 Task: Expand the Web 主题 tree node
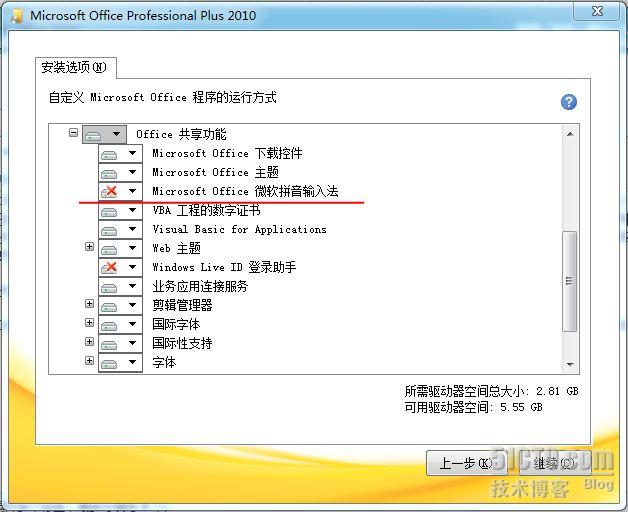click(x=89, y=246)
